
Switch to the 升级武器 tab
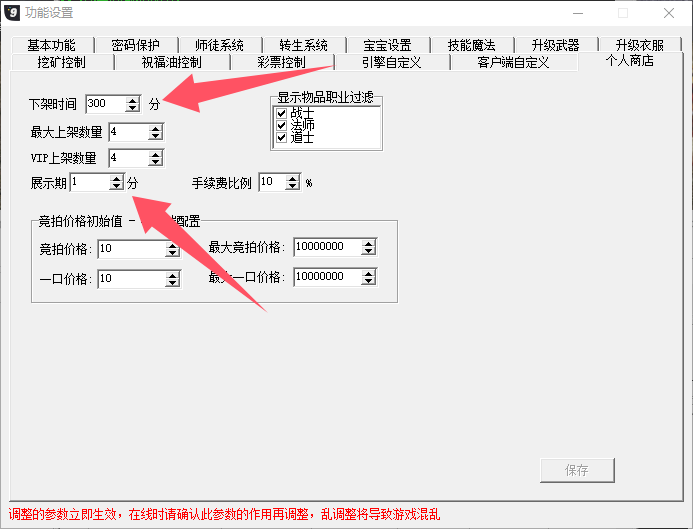[556, 45]
